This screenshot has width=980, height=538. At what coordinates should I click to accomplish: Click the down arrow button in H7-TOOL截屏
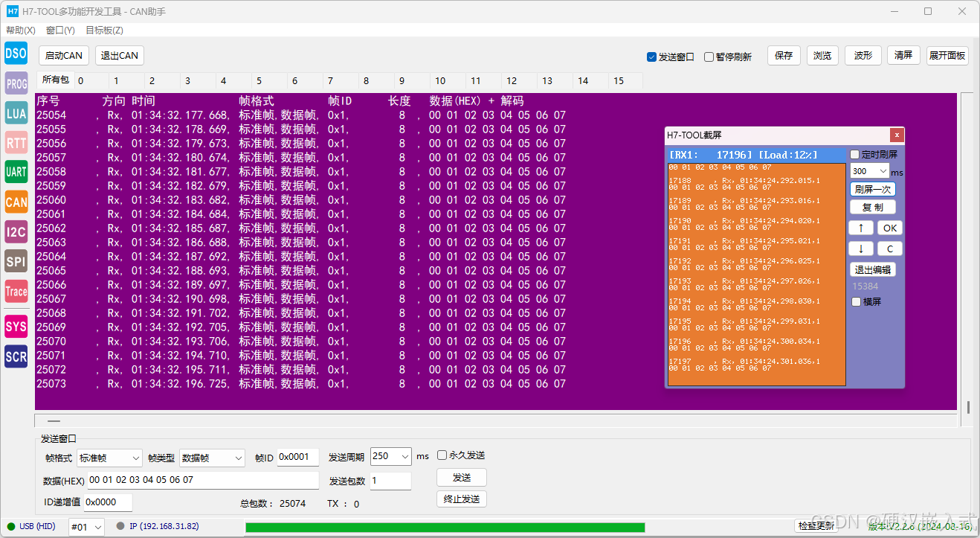[x=861, y=249]
